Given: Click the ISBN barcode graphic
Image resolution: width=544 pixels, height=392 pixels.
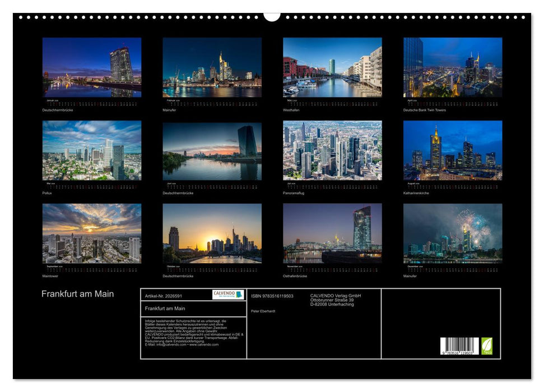Looking at the screenshot, I should point(458,345).
